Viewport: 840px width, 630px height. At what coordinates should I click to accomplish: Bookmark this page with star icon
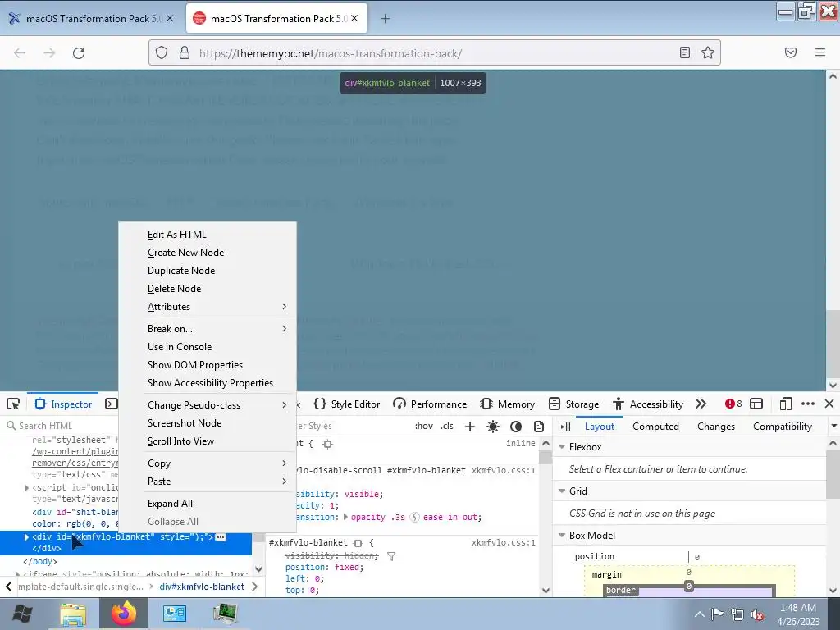tap(708, 52)
